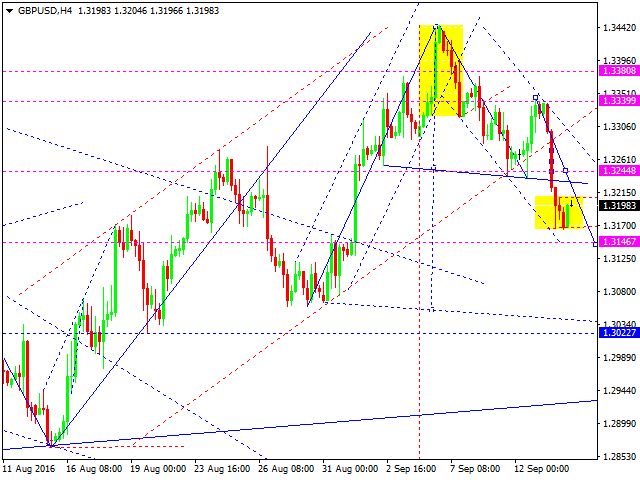This screenshot has height=480, width=640.
Task: Select the 1.28990 price scale value
Action: click(619, 424)
